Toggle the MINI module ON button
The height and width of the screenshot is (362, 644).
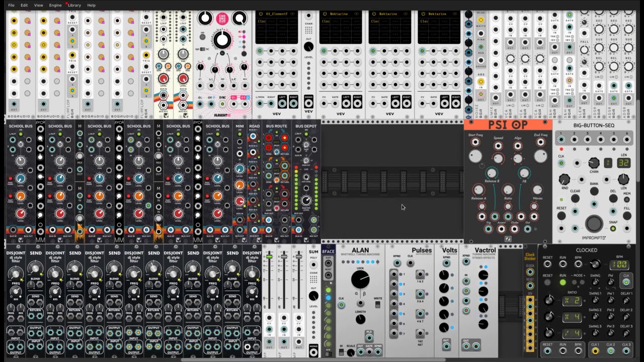pyautogui.click(x=239, y=134)
